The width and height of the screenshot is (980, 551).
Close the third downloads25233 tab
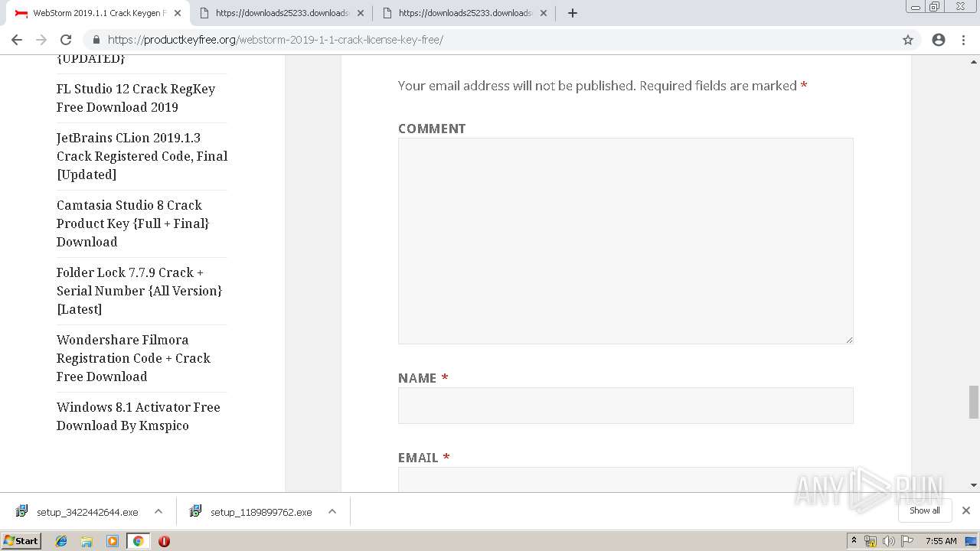tap(544, 13)
